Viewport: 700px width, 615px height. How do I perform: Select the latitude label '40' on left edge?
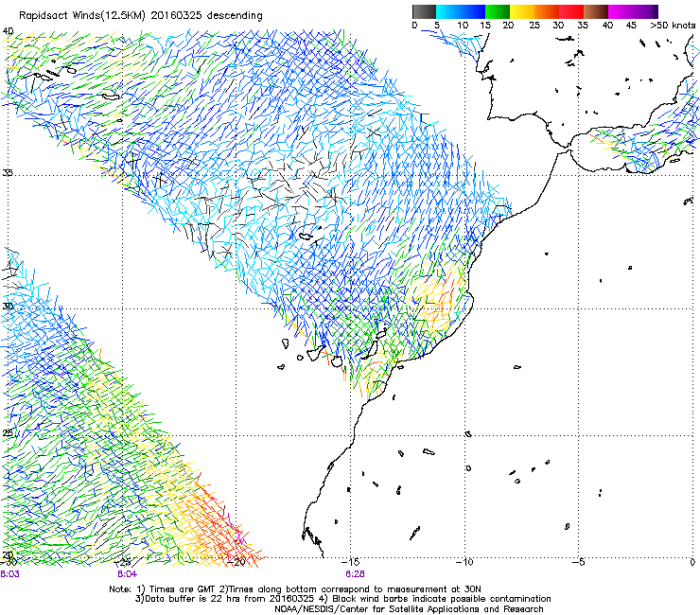8,31
